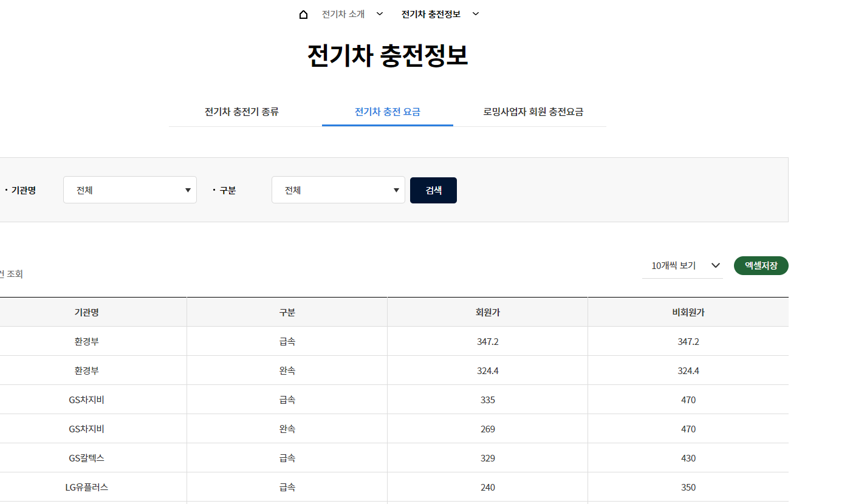Open the 전기차 소개 breadcrumb menu

[x=343, y=14]
